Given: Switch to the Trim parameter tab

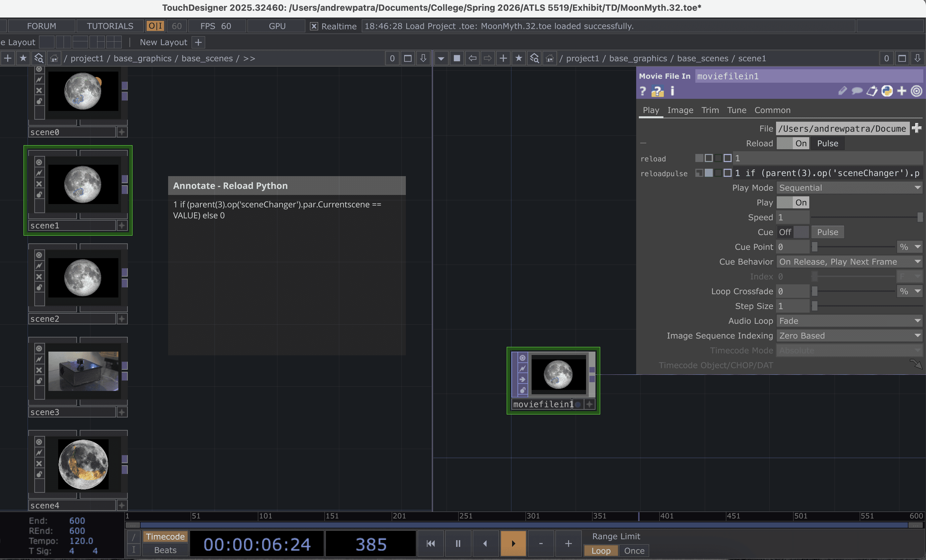Looking at the screenshot, I should (x=710, y=110).
